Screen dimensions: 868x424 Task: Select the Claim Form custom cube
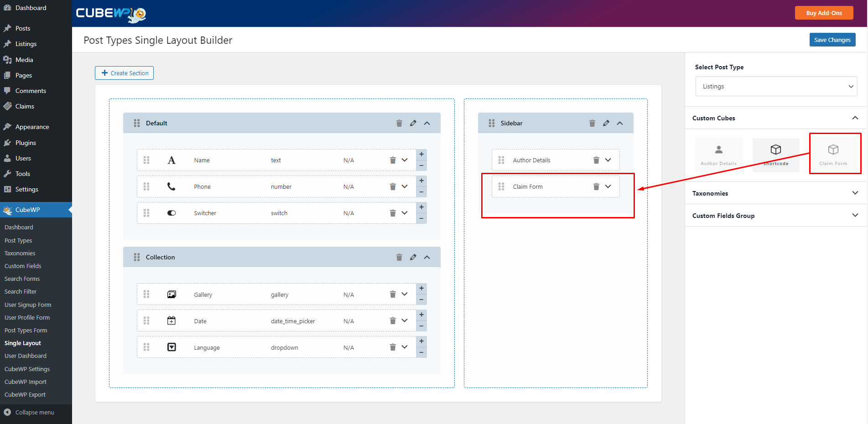833,155
